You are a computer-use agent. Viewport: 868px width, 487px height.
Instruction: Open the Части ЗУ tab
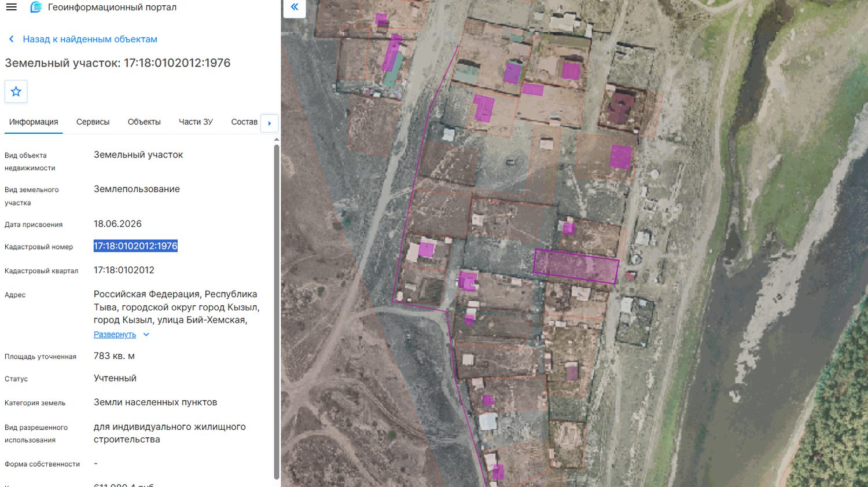(196, 122)
